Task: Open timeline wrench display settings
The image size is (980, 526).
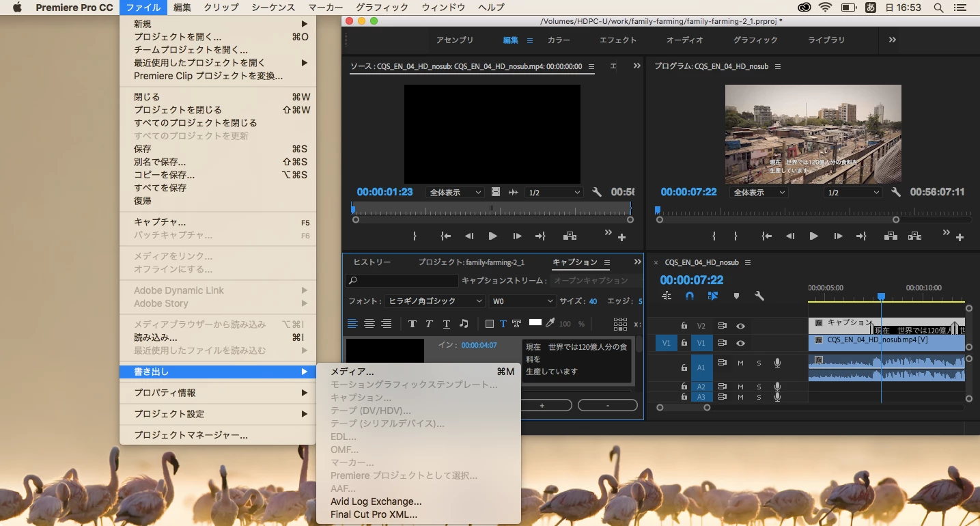Action: point(759,296)
